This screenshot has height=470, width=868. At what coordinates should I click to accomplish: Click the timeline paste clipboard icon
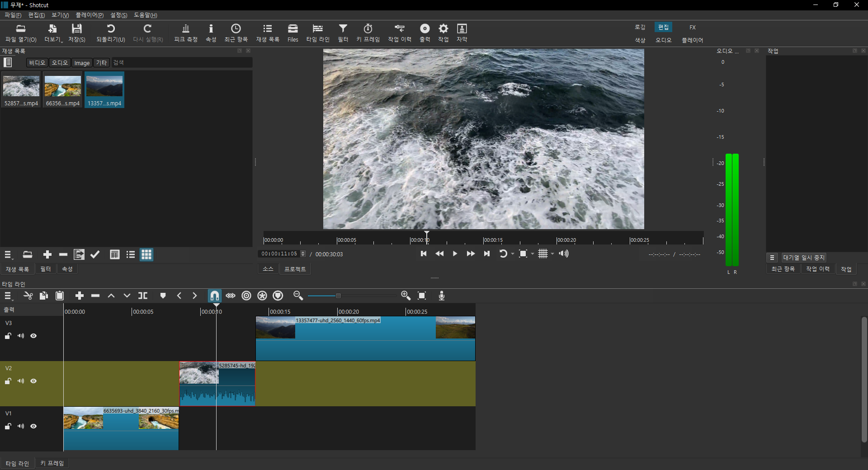coord(60,296)
